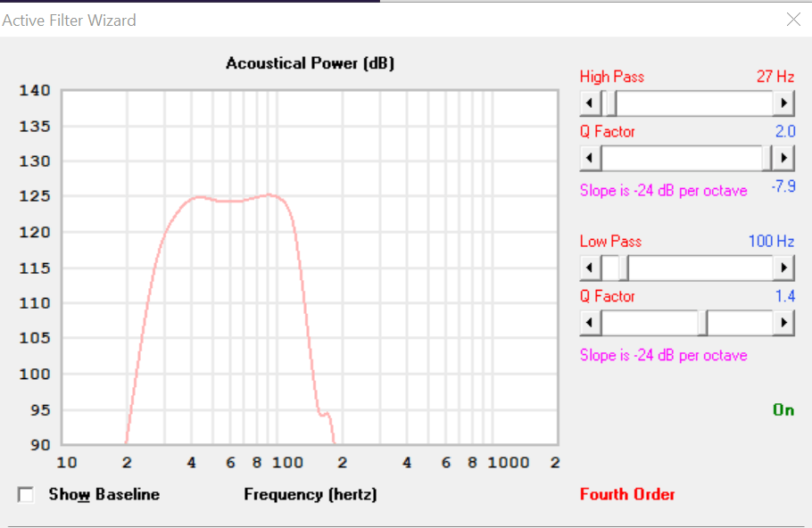Screen dimensions: 812x528
Task: Click the Acoustical Power (dB) chart title
Action: [x=311, y=63]
